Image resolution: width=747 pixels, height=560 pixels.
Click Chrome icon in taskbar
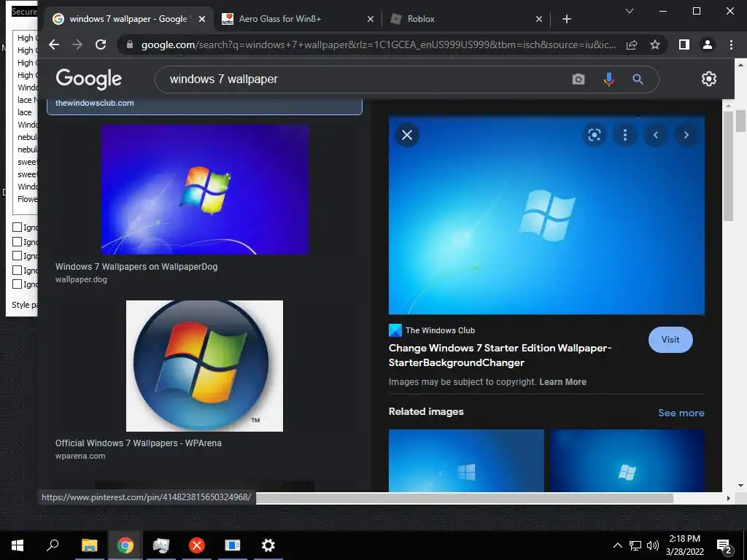[x=125, y=545]
